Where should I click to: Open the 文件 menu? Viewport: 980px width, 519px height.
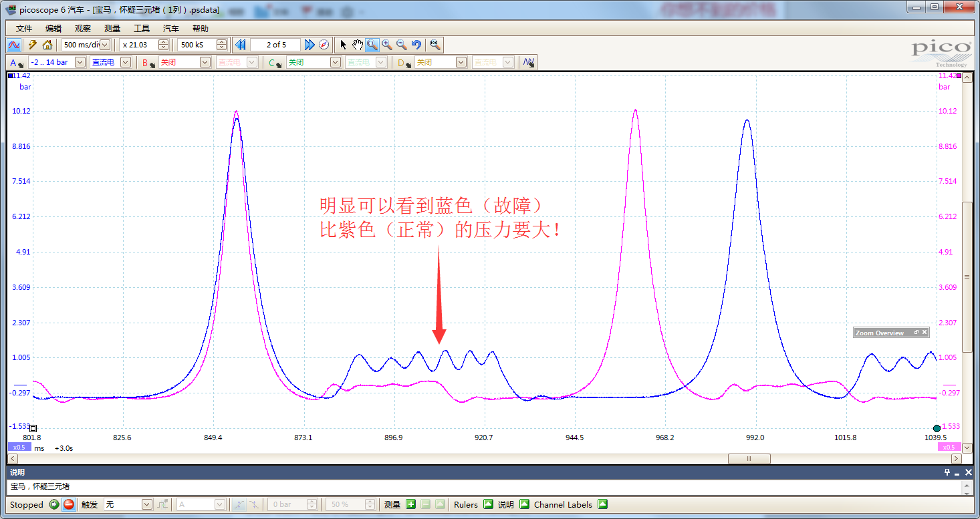click(x=24, y=28)
